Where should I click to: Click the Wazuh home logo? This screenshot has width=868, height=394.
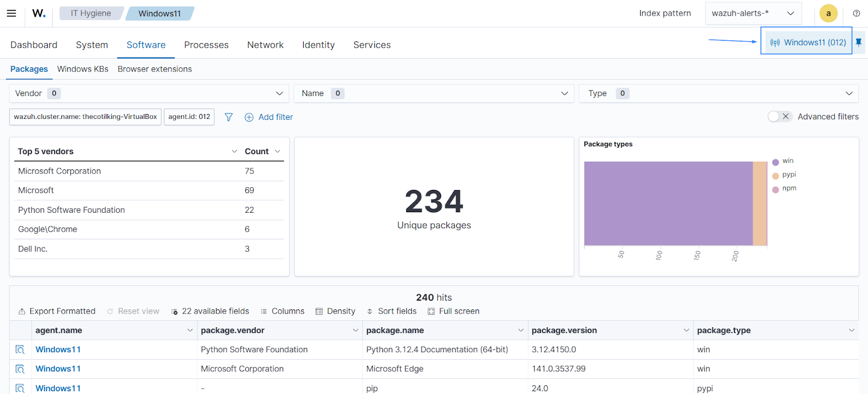[x=39, y=13]
